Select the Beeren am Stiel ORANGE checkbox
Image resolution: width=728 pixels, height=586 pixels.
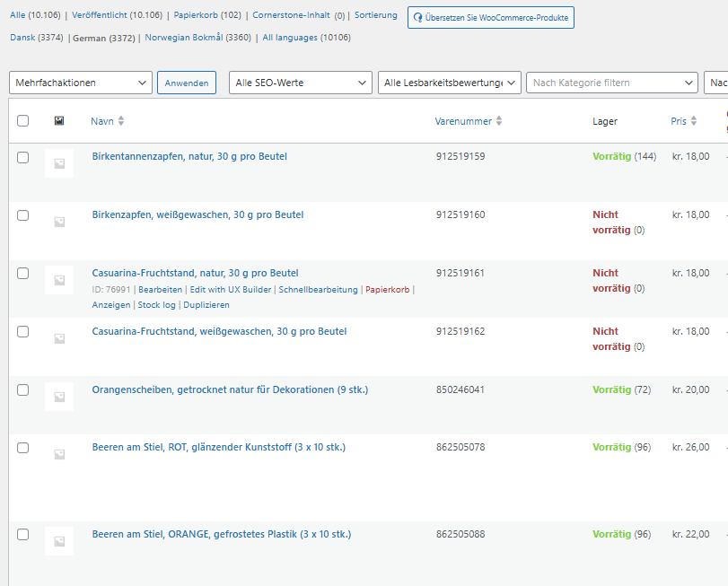(23, 535)
